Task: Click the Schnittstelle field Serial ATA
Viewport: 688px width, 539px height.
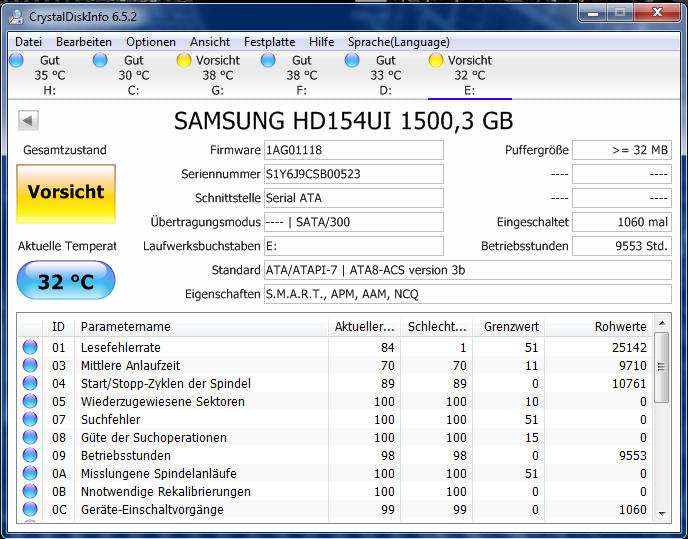Action: point(354,198)
